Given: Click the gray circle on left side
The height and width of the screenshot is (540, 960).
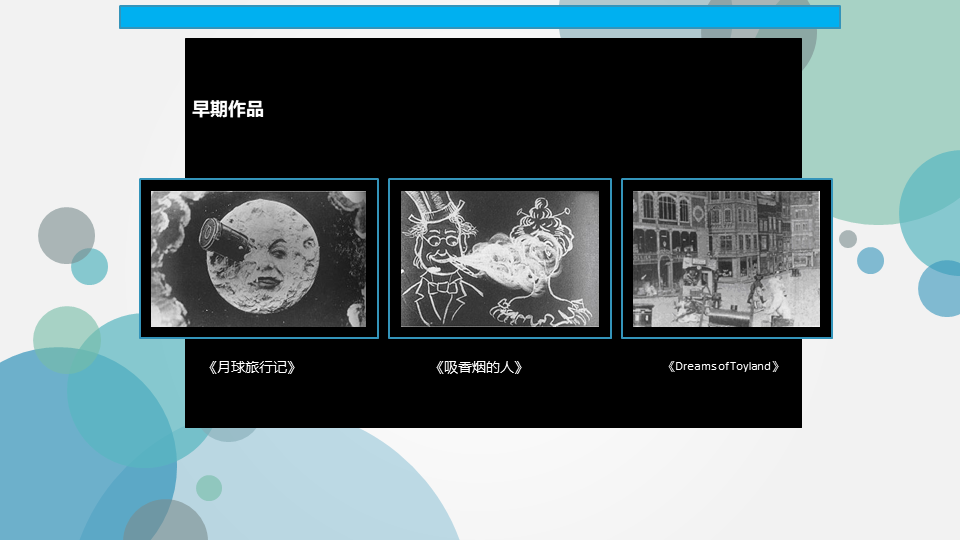Looking at the screenshot, I should 66,235.
